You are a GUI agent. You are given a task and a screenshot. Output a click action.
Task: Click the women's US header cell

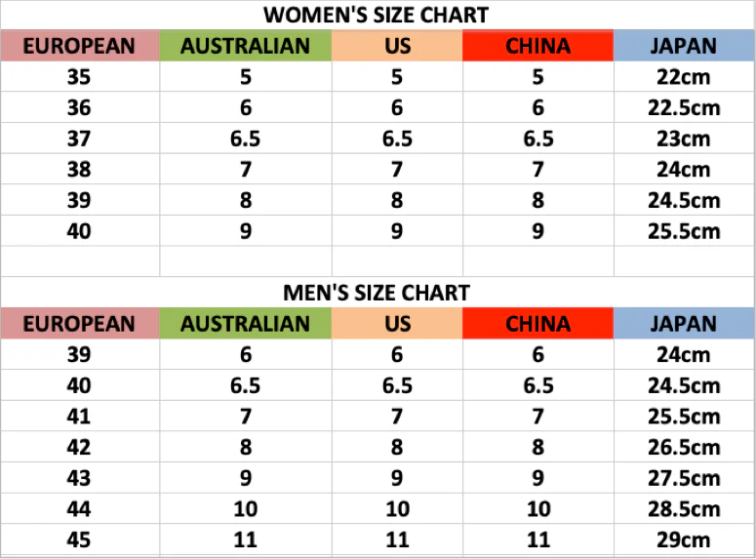[397, 46]
